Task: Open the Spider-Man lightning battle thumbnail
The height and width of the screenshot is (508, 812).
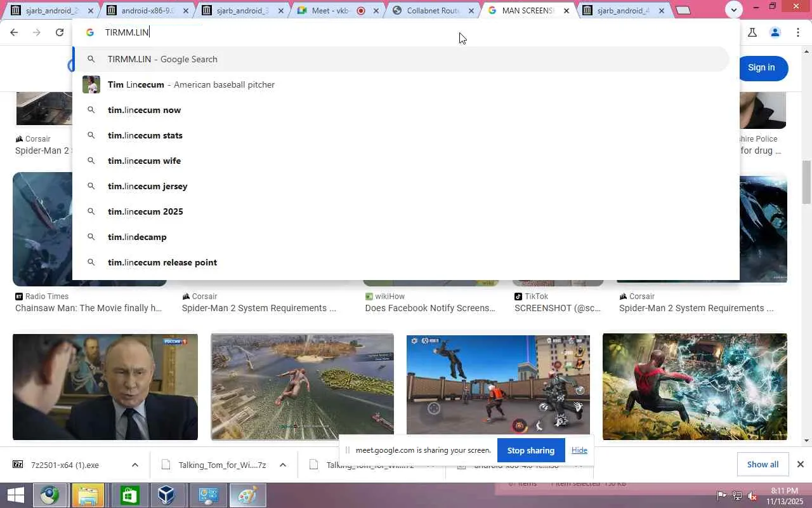Action: pyautogui.click(x=695, y=387)
